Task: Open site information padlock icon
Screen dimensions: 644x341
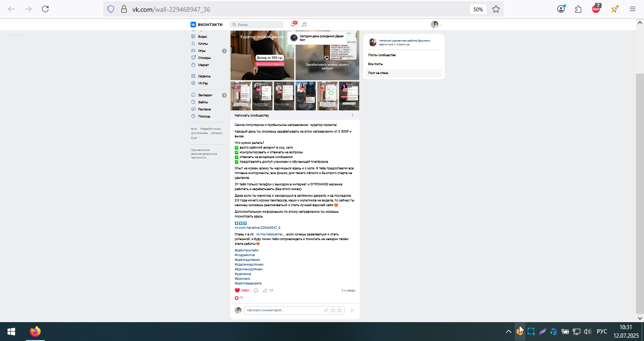Action: tap(124, 9)
